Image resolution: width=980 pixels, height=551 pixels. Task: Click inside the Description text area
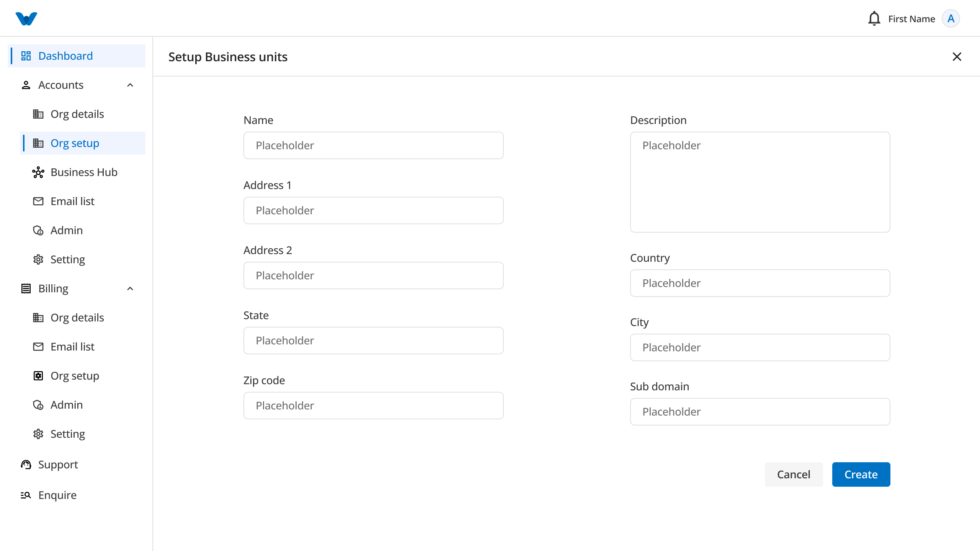[760, 182]
